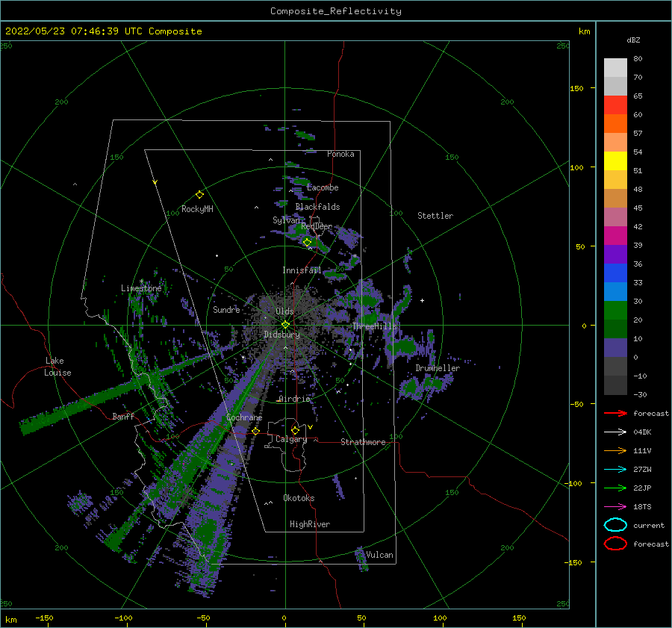This screenshot has height=628, width=672.
Task: Click the '-150' value on bottom axis
Action: [44, 618]
